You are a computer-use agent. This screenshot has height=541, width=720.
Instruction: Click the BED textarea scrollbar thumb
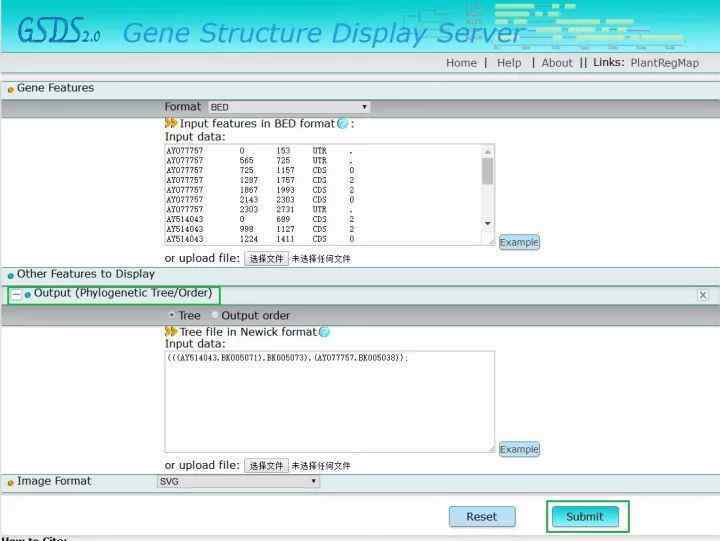coord(488,171)
